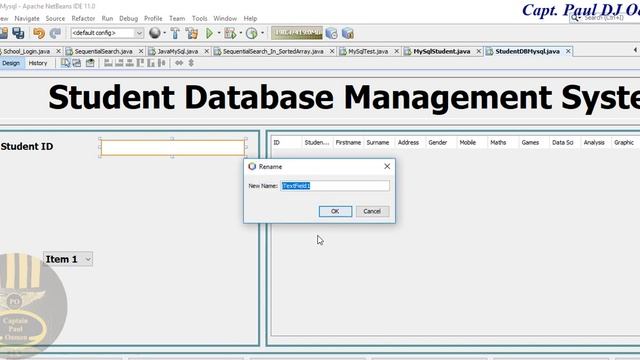The width and height of the screenshot is (640, 360).
Task: Click the profiler snapshot icon beside the memory bar
Action: point(331,33)
